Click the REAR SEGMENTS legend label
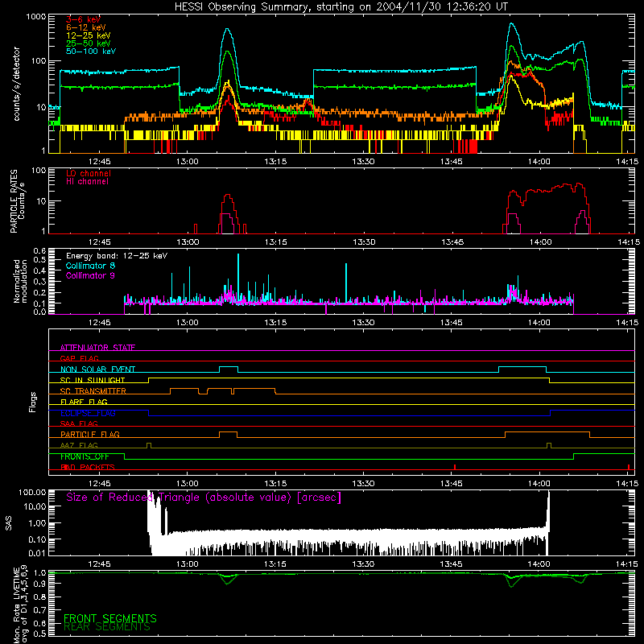This screenshot has height=644, width=644. [107, 627]
